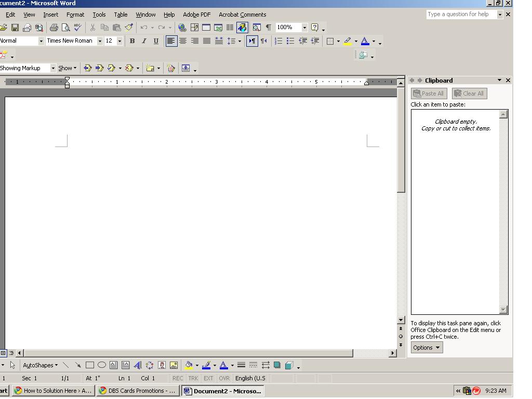Expand the AutoShapes menu
The width and height of the screenshot is (532, 399).
[x=40, y=365]
